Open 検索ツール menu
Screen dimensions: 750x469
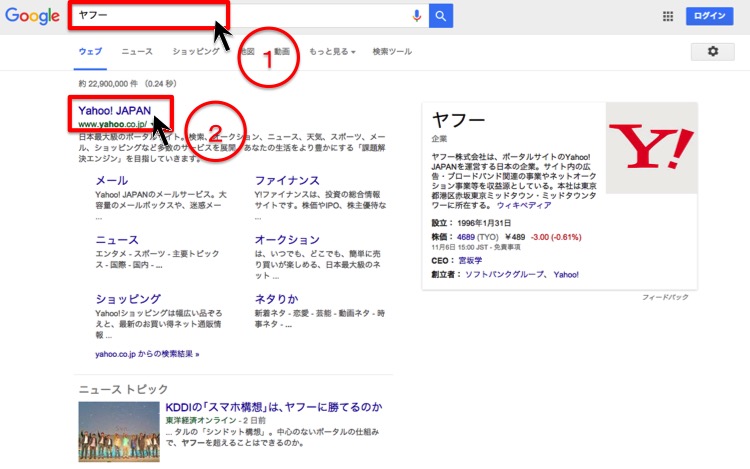click(x=392, y=51)
